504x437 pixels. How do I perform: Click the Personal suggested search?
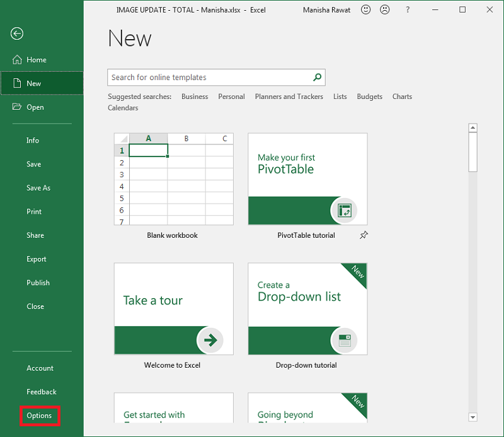(x=231, y=96)
